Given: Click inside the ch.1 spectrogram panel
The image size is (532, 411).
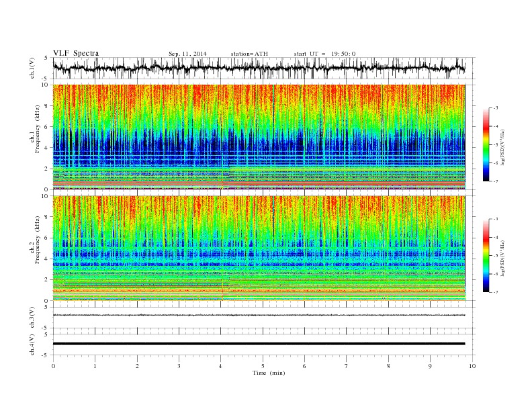Looking at the screenshot, I should 259,137.
